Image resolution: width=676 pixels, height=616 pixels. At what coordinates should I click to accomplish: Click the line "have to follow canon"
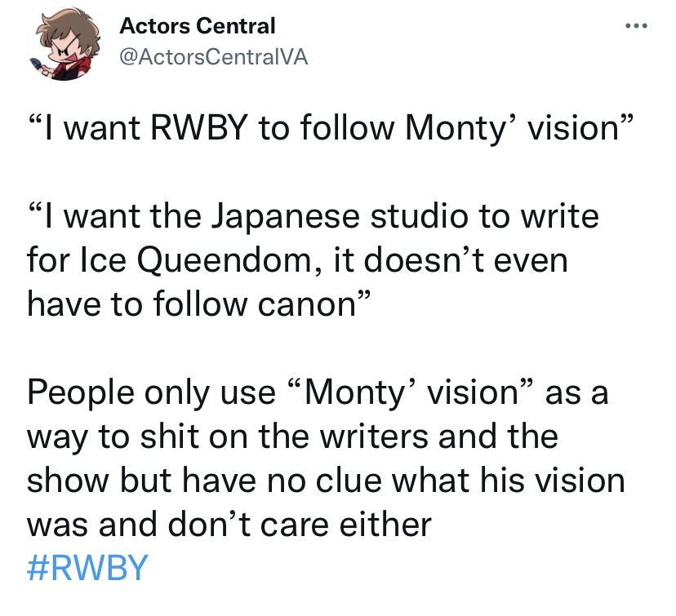click(x=198, y=304)
